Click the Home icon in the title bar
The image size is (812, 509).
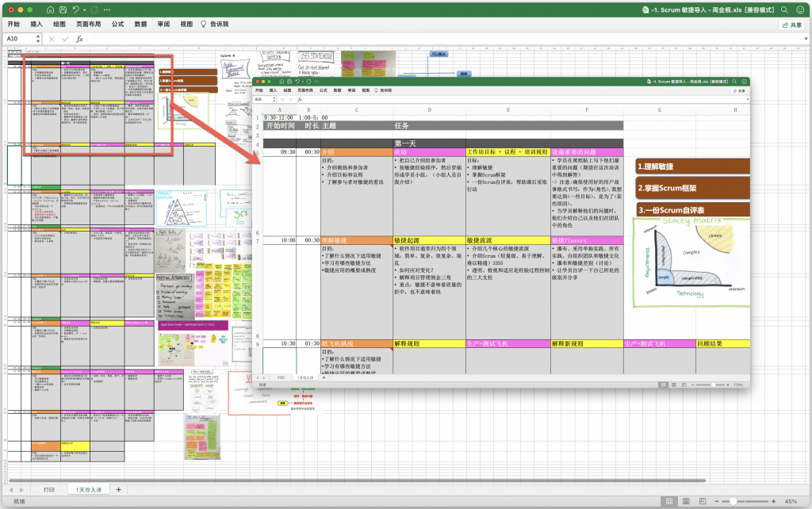pyautogui.click(x=51, y=10)
